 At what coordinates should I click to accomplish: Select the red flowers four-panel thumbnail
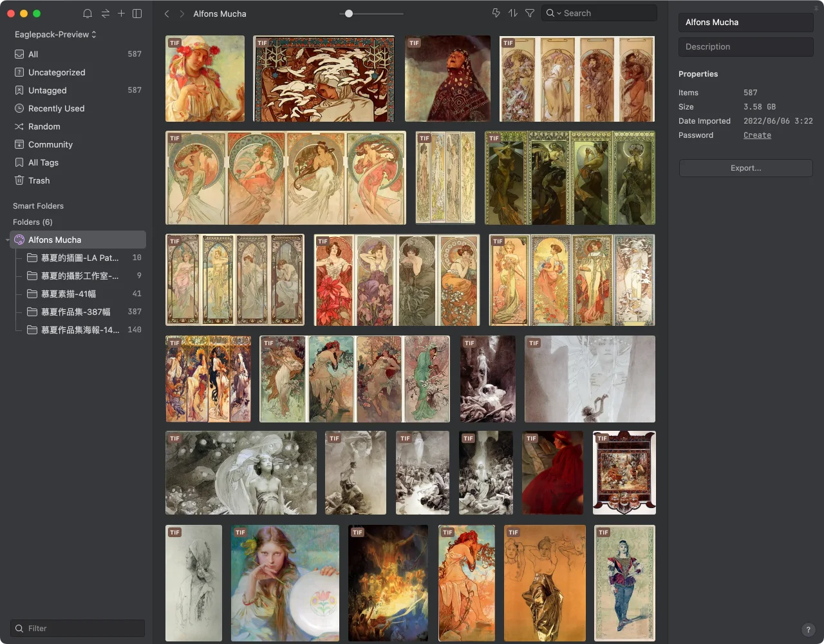coord(397,280)
